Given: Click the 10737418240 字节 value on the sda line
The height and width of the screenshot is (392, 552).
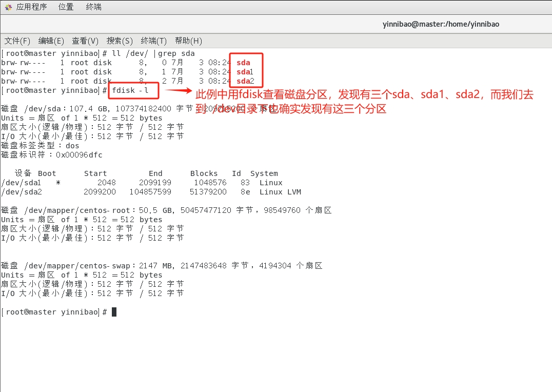Looking at the screenshot, I should pos(154,109).
